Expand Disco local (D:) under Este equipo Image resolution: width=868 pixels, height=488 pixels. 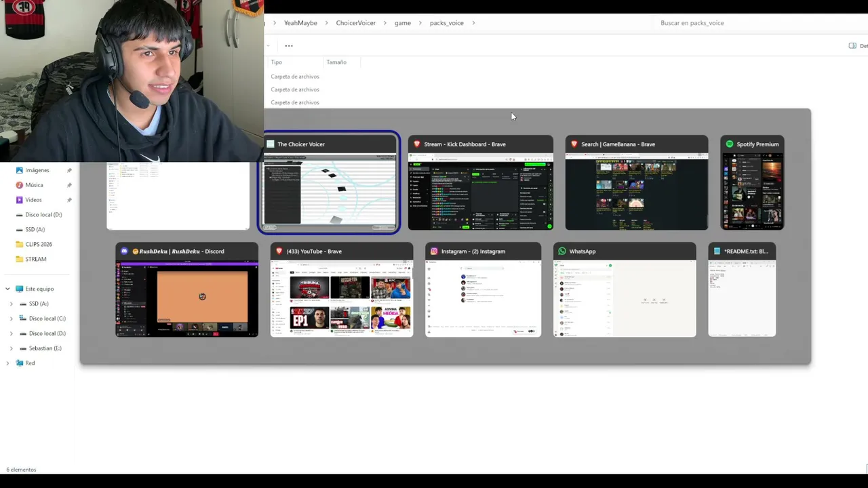coord(11,333)
